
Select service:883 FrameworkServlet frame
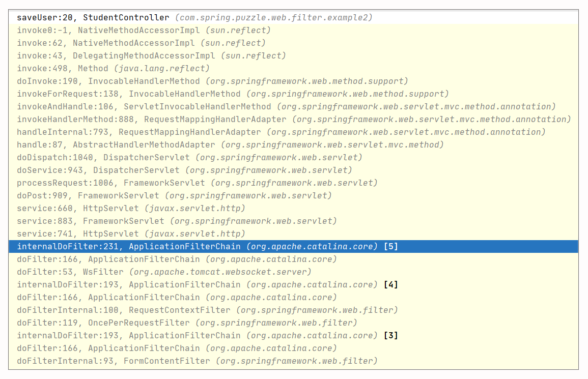[x=177, y=221]
